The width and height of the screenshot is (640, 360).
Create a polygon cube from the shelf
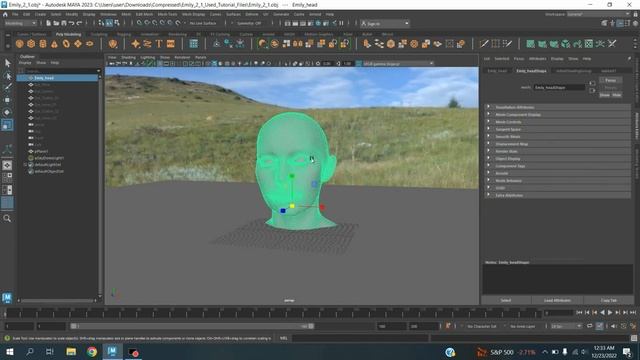(31, 44)
